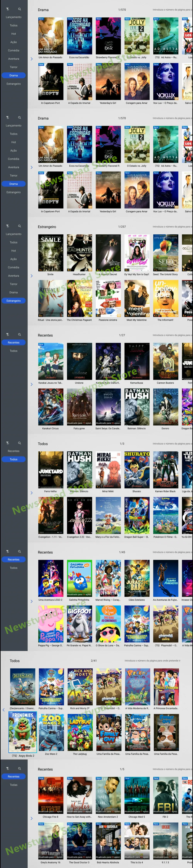Select the Peppa Pig – George O.. thumbnail
This screenshot has width=193, height=868.
(51, 624)
